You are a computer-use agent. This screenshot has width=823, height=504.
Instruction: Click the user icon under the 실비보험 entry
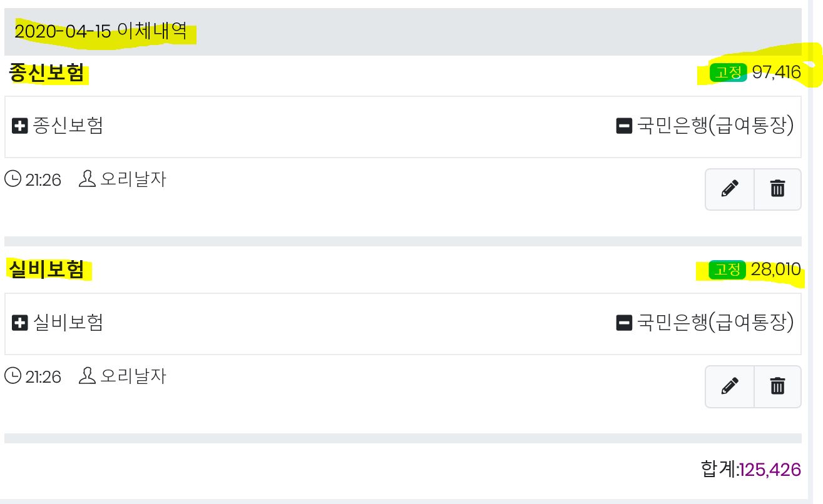(x=87, y=376)
